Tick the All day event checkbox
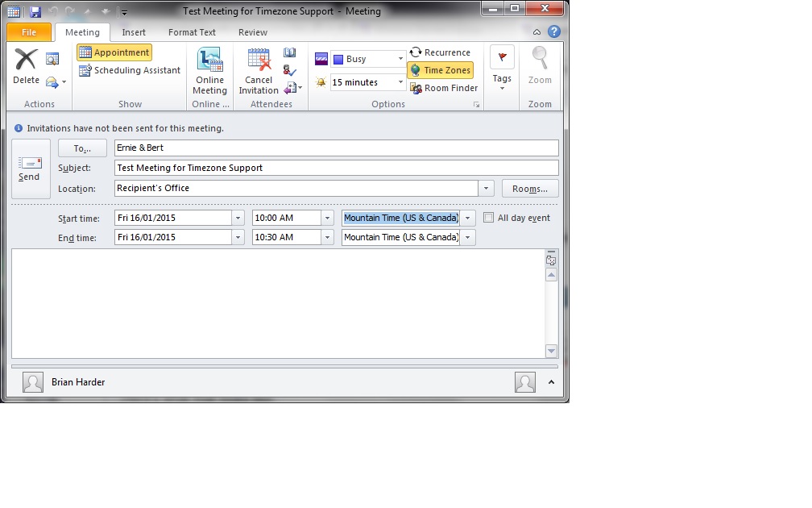Screen dimensions: 812x508 pos(489,218)
